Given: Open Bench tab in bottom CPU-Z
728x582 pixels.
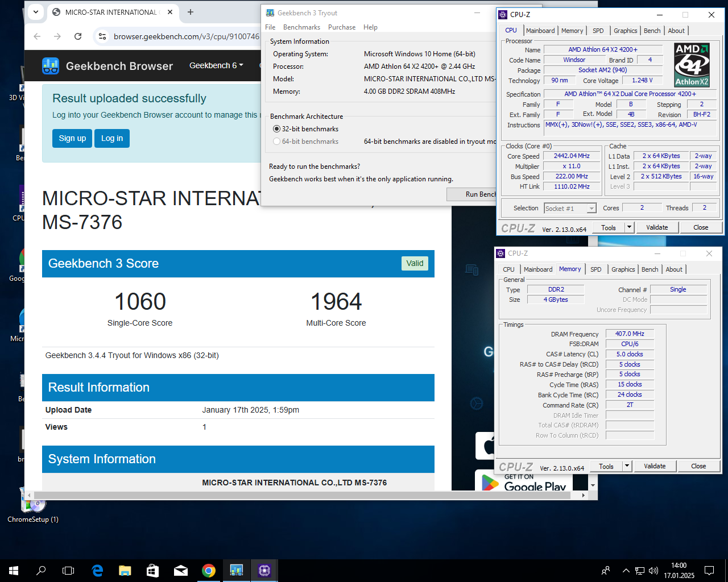Looking at the screenshot, I should [650, 269].
